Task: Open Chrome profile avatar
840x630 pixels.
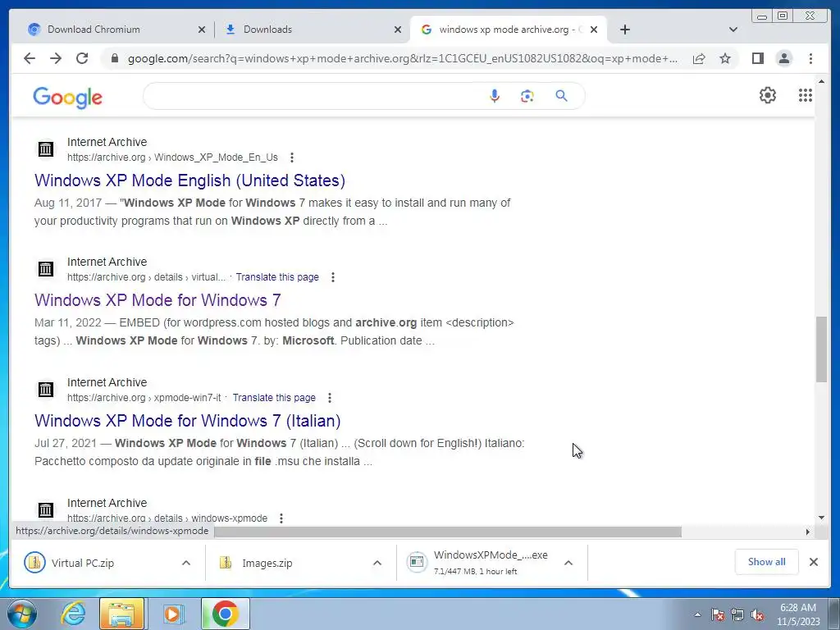Action: click(x=783, y=58)
